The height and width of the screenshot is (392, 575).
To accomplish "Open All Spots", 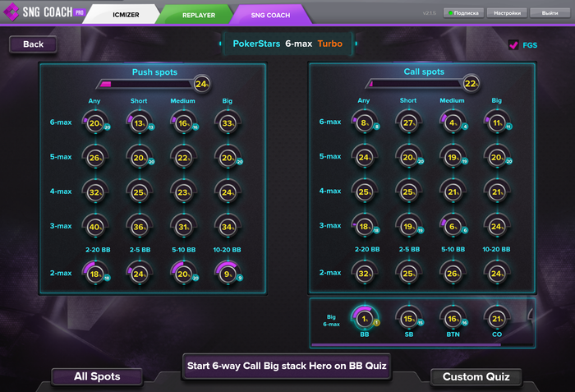I will tap(97, 376).
